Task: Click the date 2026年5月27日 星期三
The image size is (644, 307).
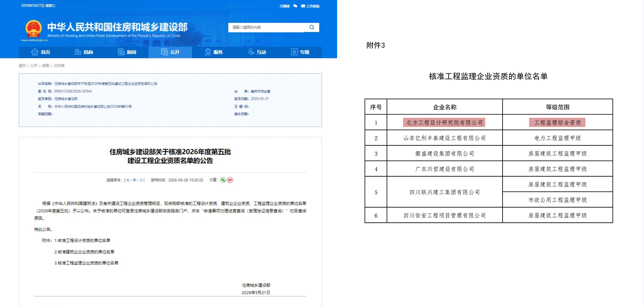Action: click(38, 6)
